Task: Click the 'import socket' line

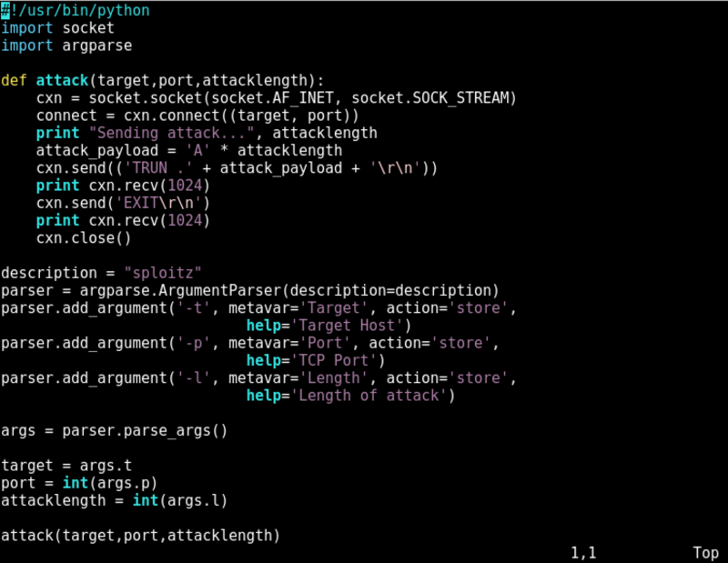Action: [x=57, y=28]
